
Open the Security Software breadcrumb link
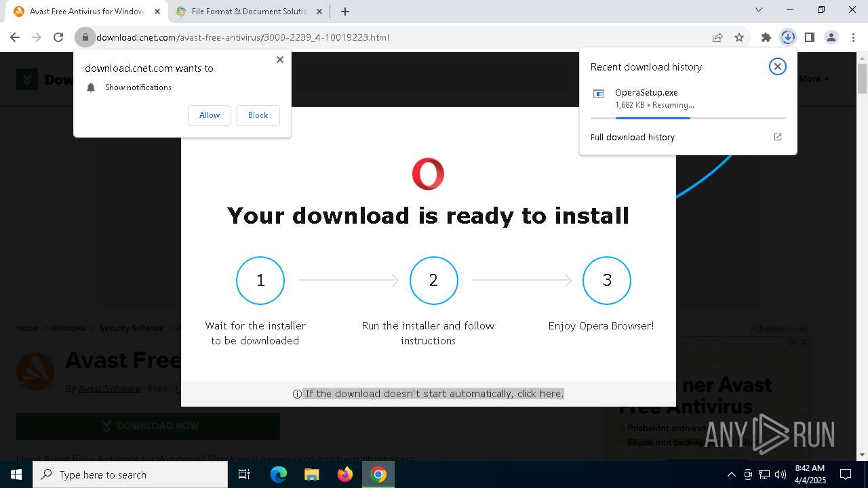132,328
